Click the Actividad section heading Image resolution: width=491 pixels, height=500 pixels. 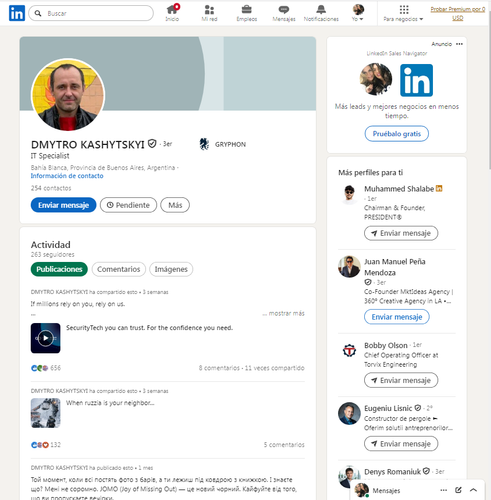click(51, 245)
